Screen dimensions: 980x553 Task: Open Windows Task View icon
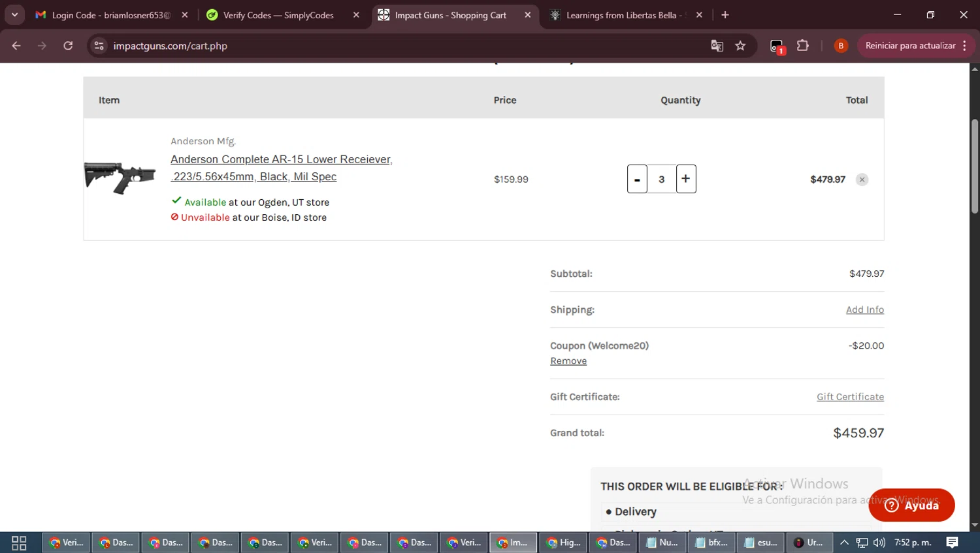pos(19,543)
